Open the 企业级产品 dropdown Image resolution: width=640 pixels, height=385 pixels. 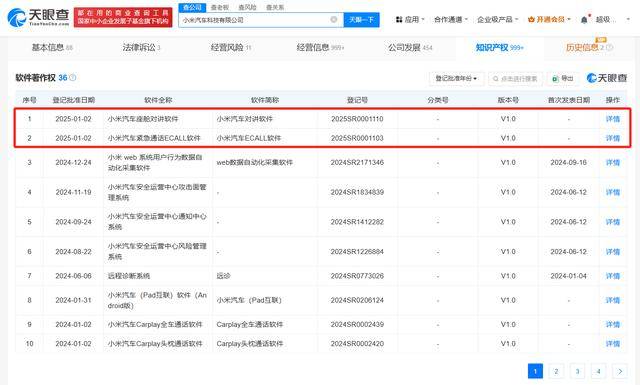498,20
